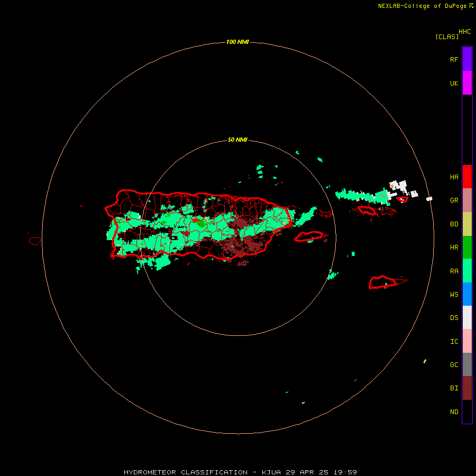476x476 pixels.
Task: Click the BD legend label
Action: [454, 224]
